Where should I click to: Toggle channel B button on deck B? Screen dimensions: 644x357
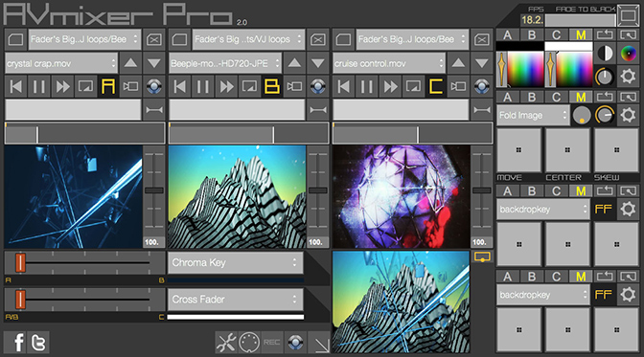272,86
